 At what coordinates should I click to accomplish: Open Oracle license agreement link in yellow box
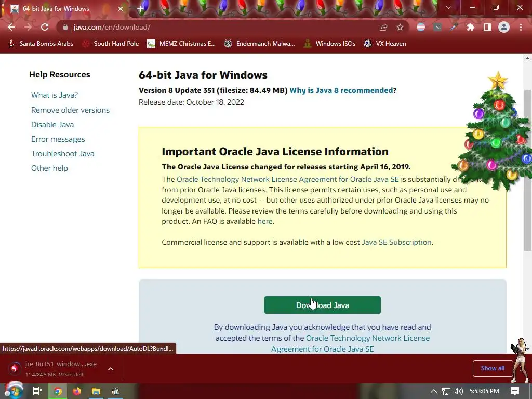(287, 179)
